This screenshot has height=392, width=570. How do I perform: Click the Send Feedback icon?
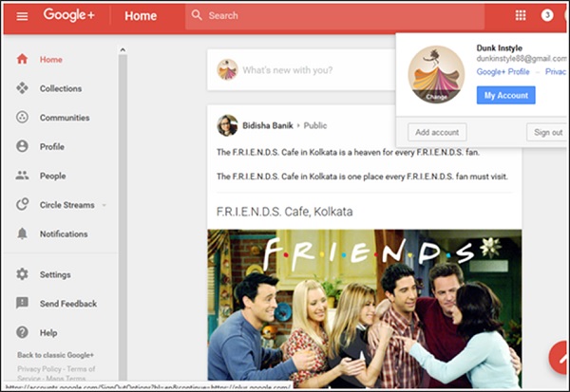point(22,304)
